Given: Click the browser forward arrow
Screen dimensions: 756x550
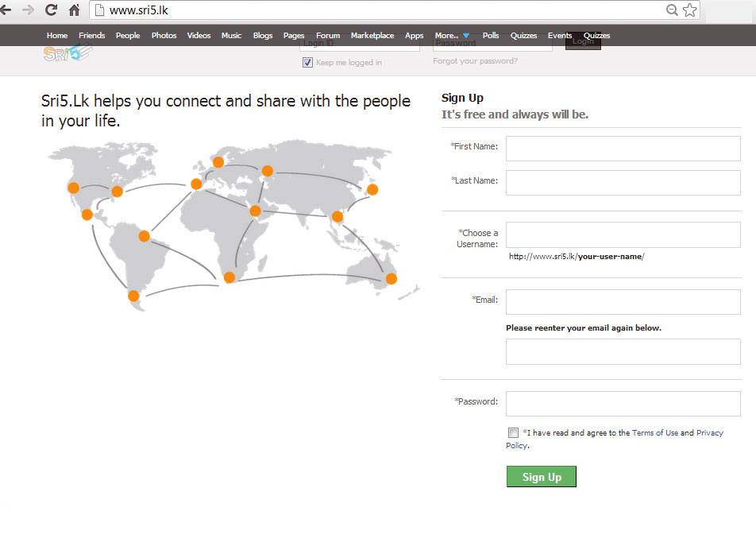Looking at the screenshot, I should point(28,10).
